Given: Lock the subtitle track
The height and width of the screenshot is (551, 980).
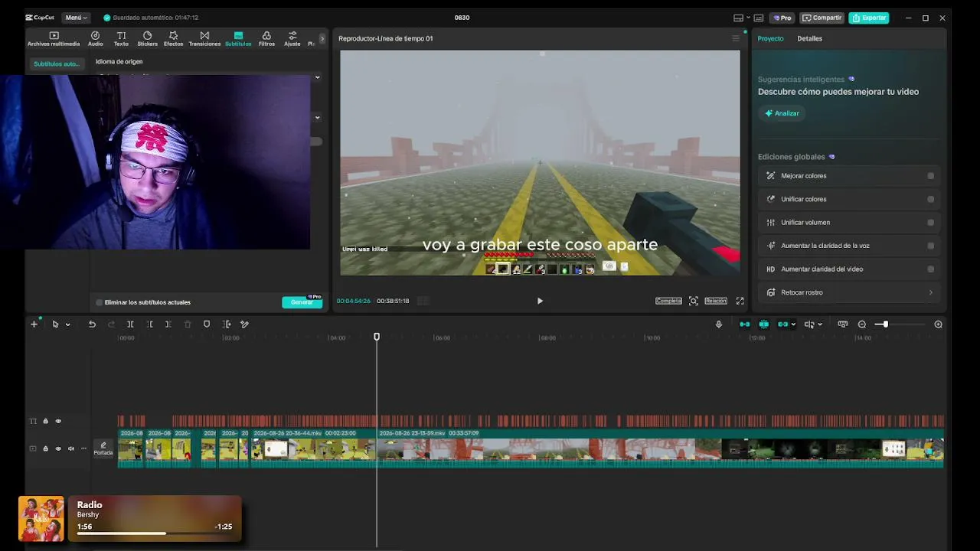Looking at the screenshot, I should (45, 422).
